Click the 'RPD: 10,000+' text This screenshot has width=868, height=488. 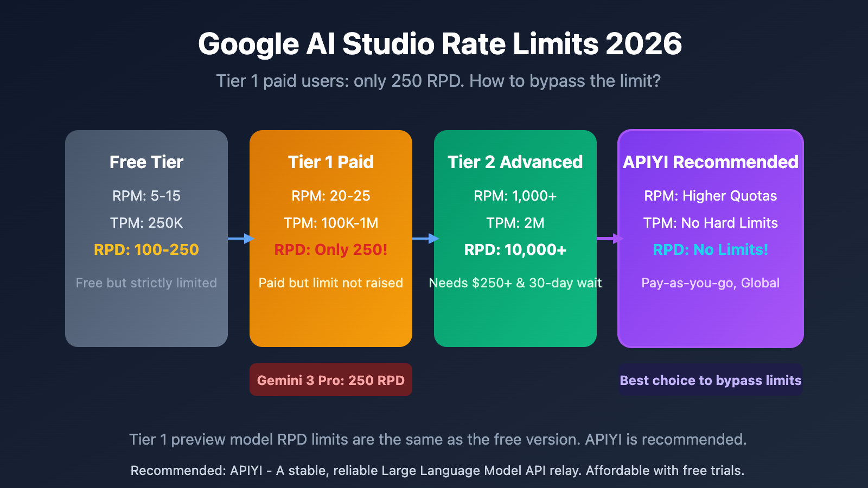point(515,249)
